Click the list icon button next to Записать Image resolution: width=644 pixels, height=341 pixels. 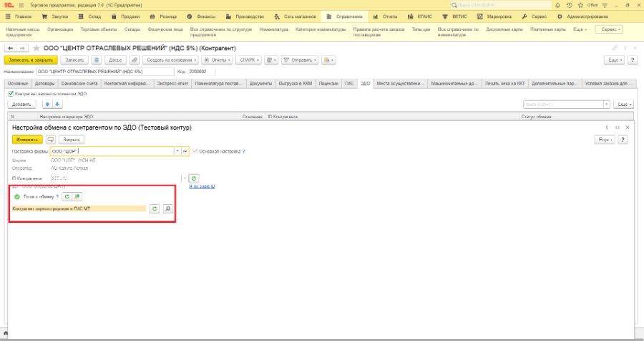[96, 60]
